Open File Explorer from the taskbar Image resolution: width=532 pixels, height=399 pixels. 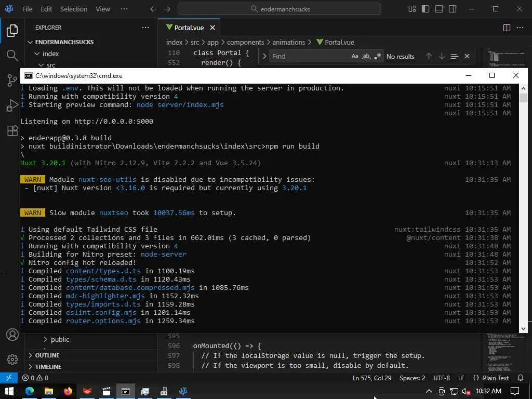coord(48,391)
